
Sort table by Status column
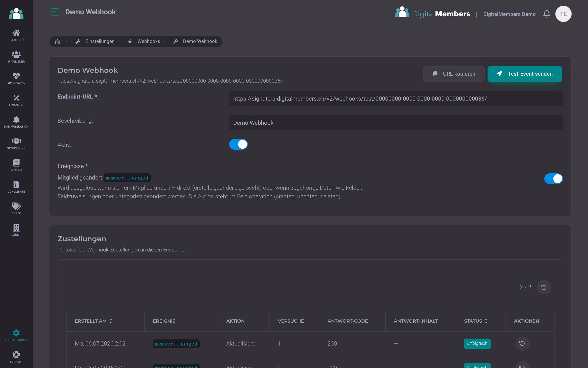coord(476,321)
